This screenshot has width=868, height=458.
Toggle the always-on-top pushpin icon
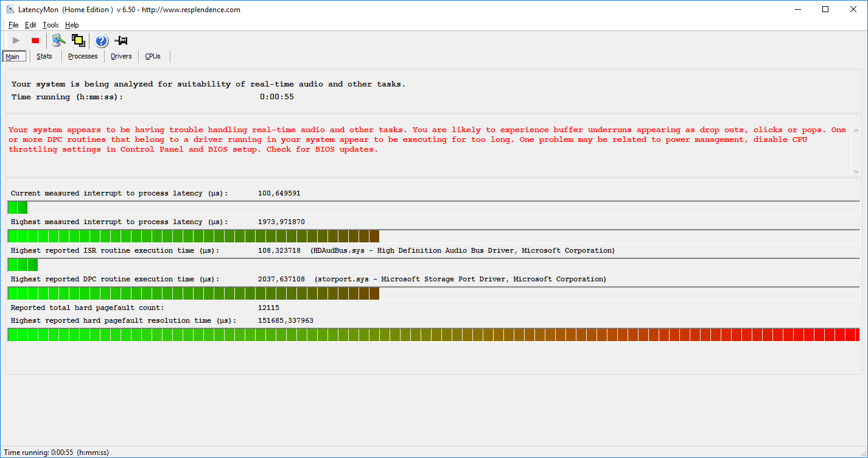tap(121, 41)
